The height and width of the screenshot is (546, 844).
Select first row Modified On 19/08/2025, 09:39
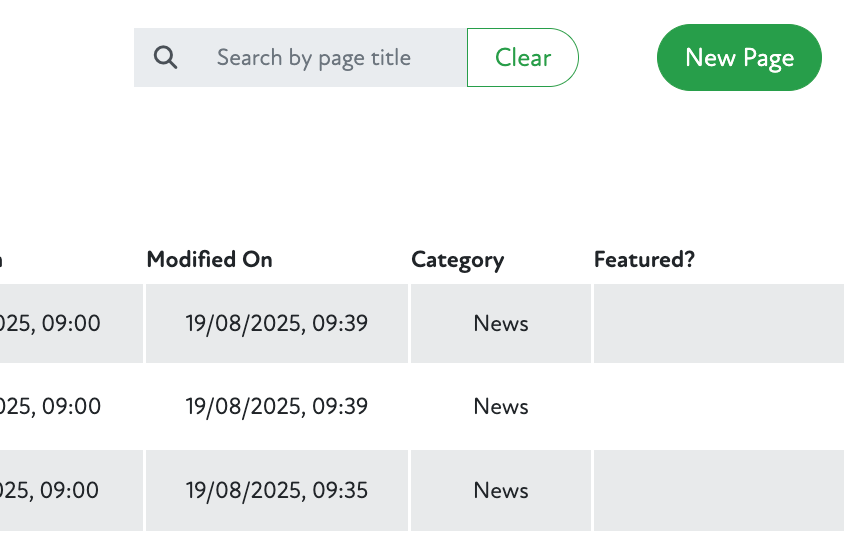coord(276,323)
